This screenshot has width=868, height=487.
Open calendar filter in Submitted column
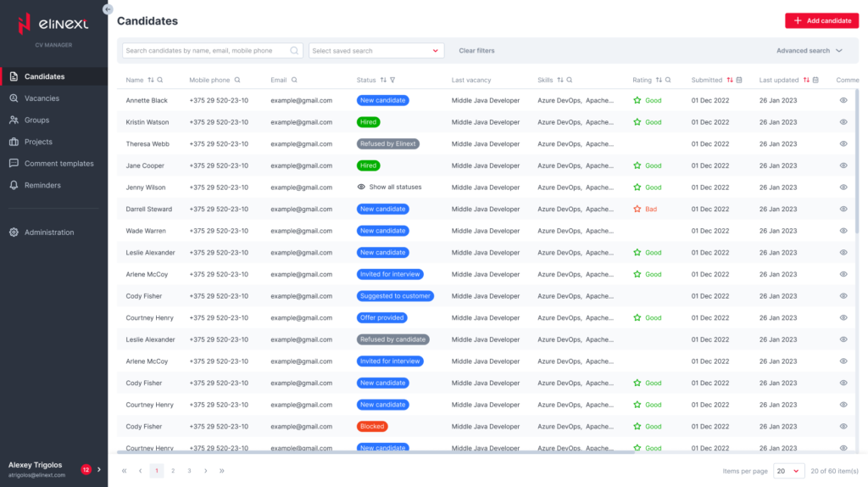740,80
